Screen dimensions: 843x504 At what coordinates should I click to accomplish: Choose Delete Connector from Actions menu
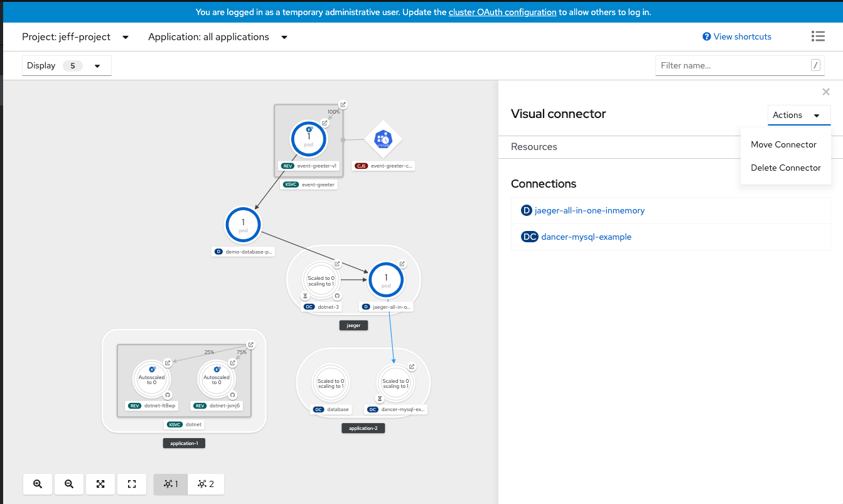786,168
